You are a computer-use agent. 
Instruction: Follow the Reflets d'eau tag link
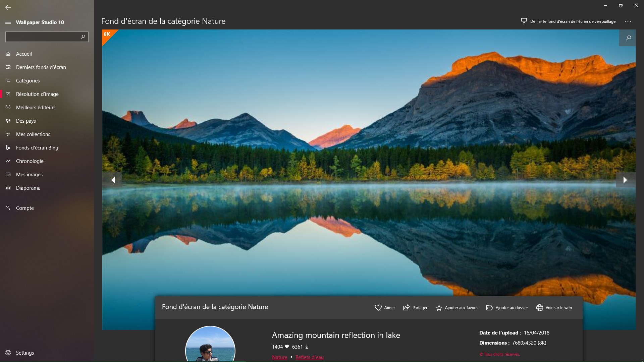[309, 357]
